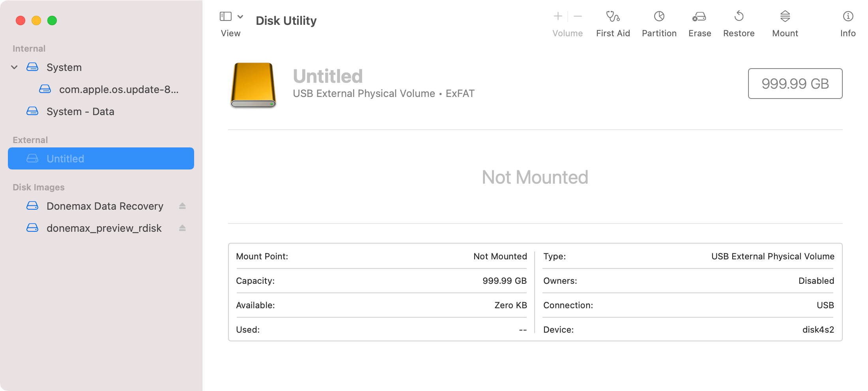This screenshot has height=391, width=868.
Task: Eject the Donemax Data Recovery disk image
Action: click(183, 206)
